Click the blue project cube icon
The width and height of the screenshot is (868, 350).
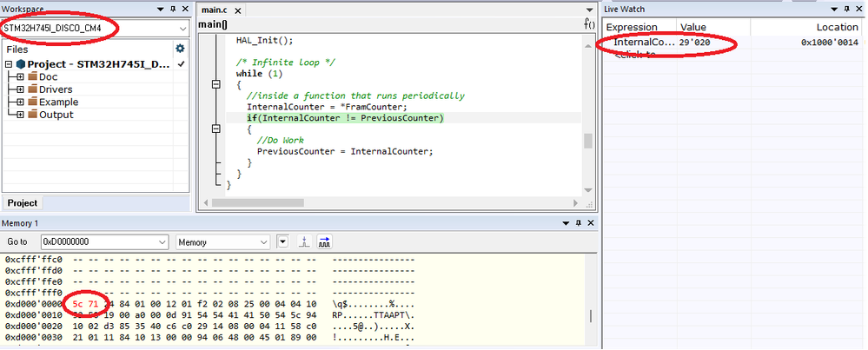click(21, 64)
